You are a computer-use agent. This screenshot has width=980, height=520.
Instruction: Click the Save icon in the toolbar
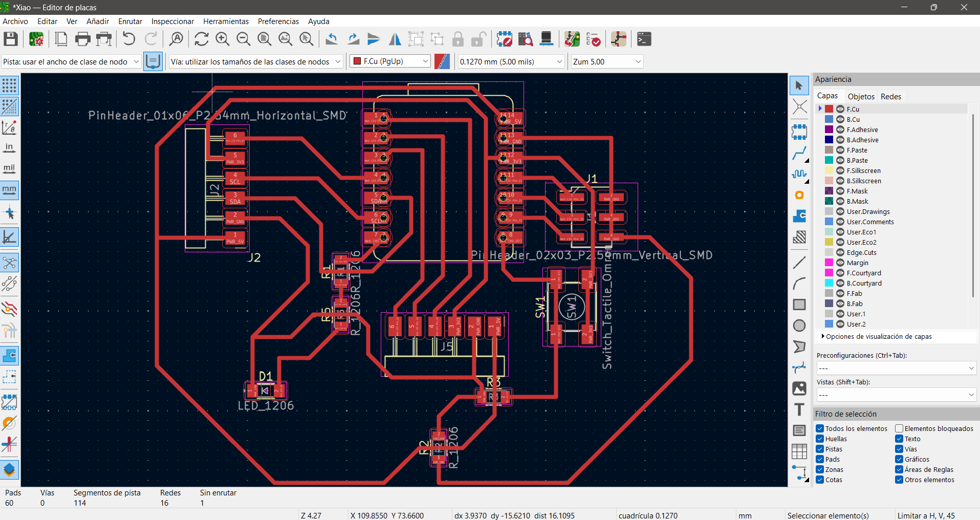(11, 39)
